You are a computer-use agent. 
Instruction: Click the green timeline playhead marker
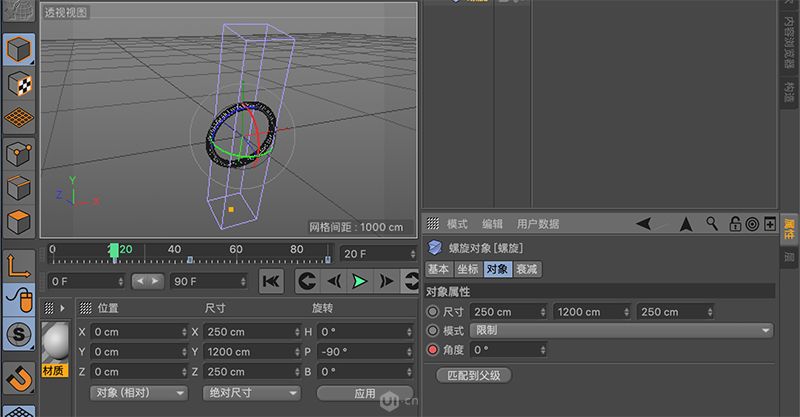pyautogui.click(x=114, y=250)
